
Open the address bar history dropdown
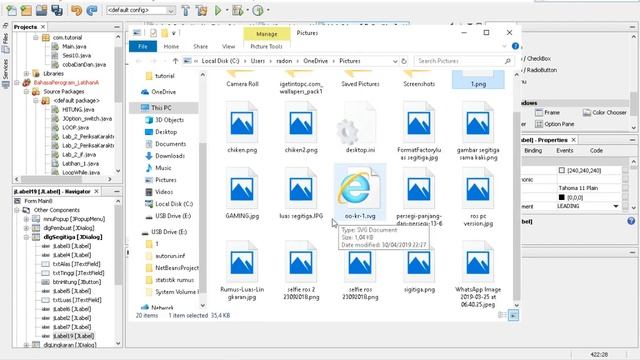[x=395, y=61]
